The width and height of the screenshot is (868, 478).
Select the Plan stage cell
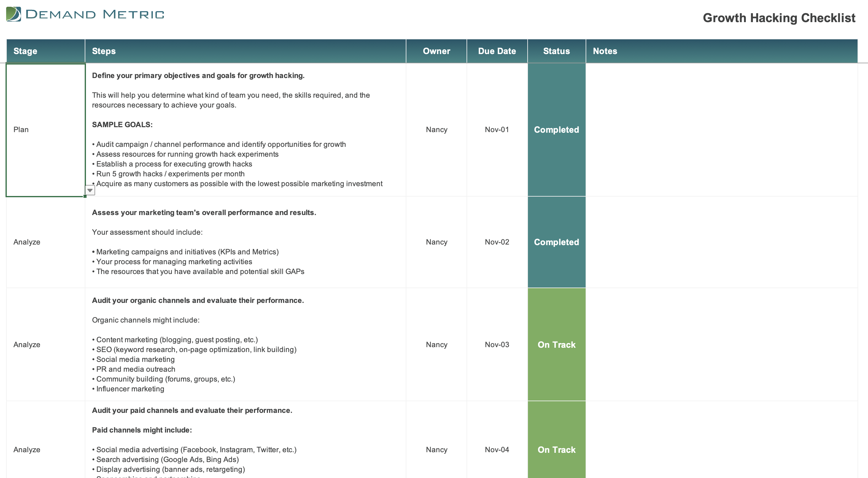pyautogui.click(x=45, y=130)
